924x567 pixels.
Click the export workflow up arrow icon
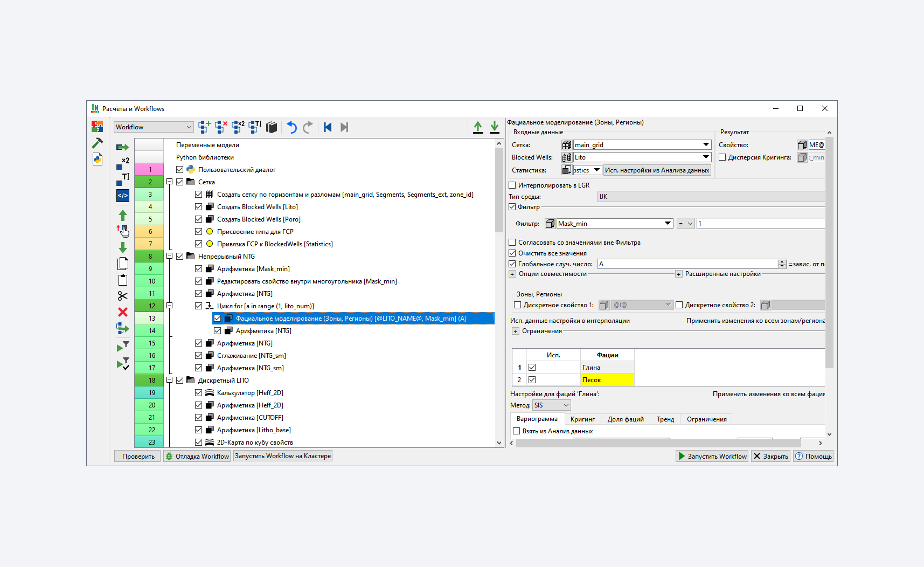click(x=478, y=127)
